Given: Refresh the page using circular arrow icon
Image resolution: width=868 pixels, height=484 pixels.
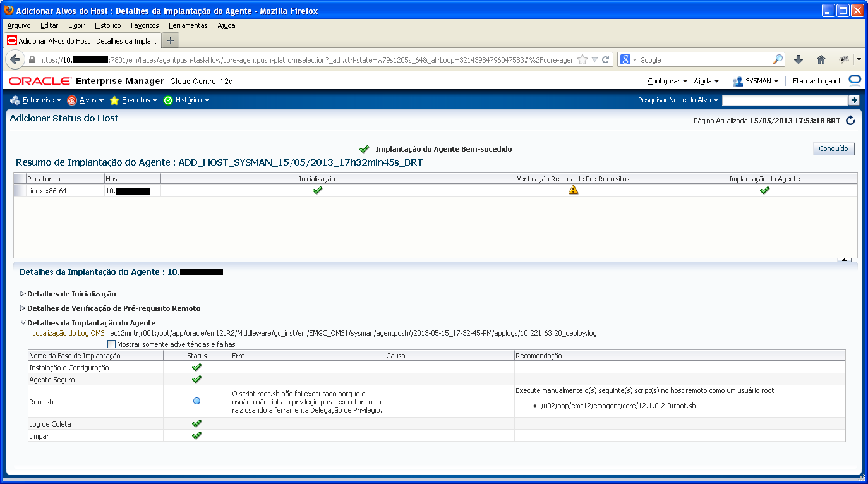Looking at the screenshot, I should [x=850, y=120].
